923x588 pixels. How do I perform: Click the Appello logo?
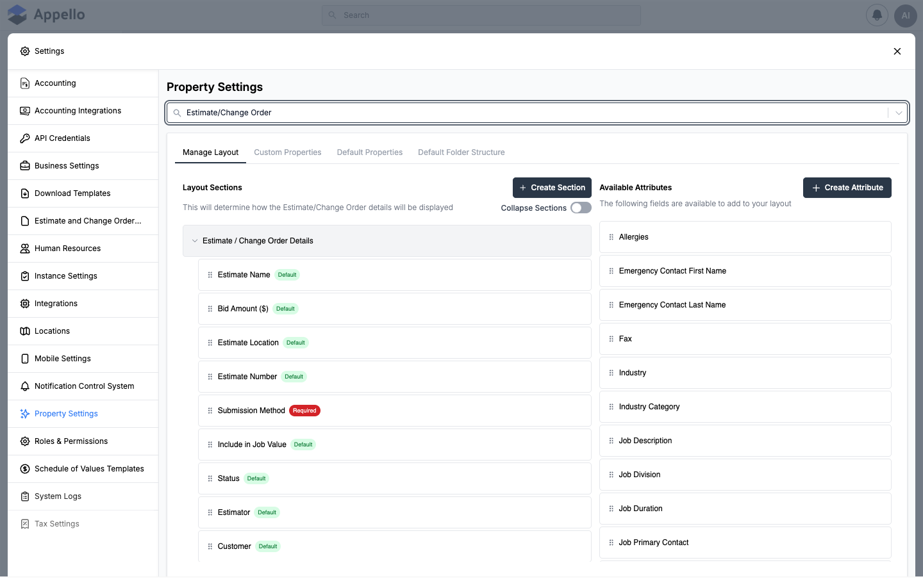pos(46,15)
